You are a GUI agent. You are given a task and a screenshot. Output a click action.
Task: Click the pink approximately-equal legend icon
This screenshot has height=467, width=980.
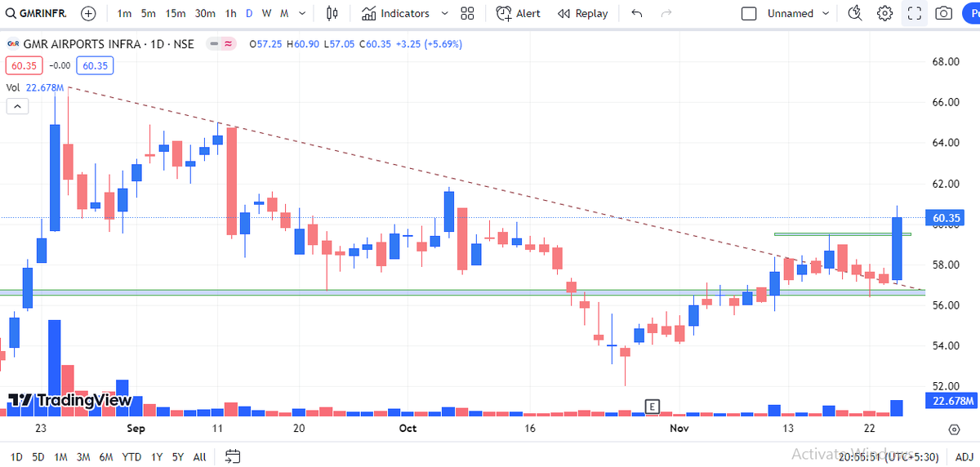click(229, 44)
